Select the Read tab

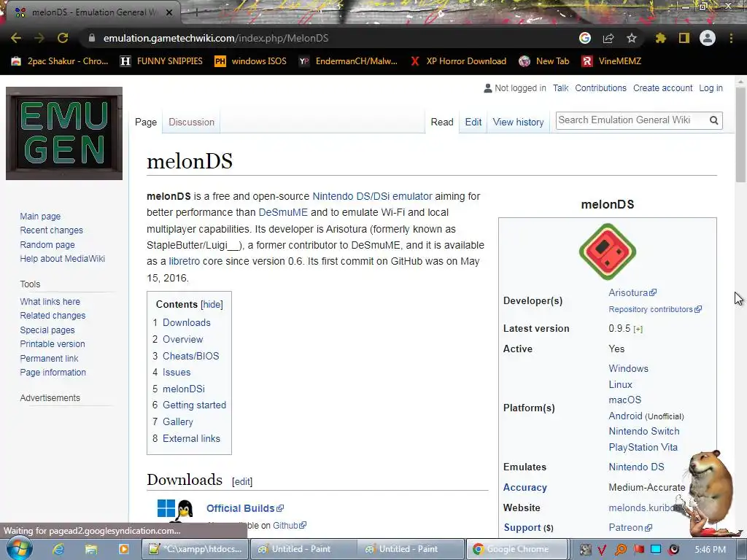click(442, 122)
